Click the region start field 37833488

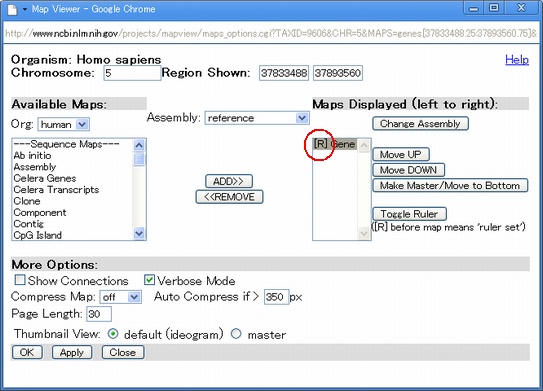[x=284, y=73]
